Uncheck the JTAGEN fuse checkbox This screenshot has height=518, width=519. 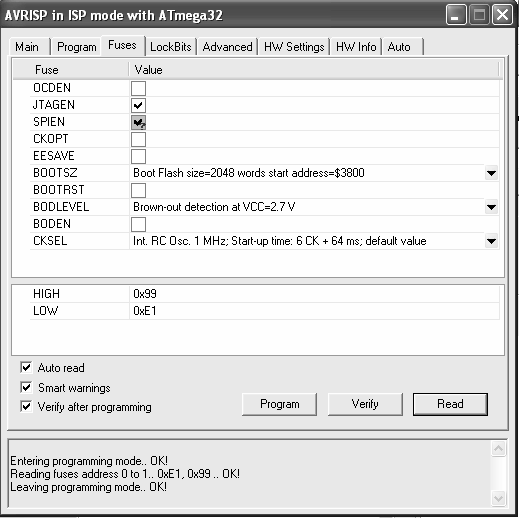pyautogui.click(x=138, y=105)
